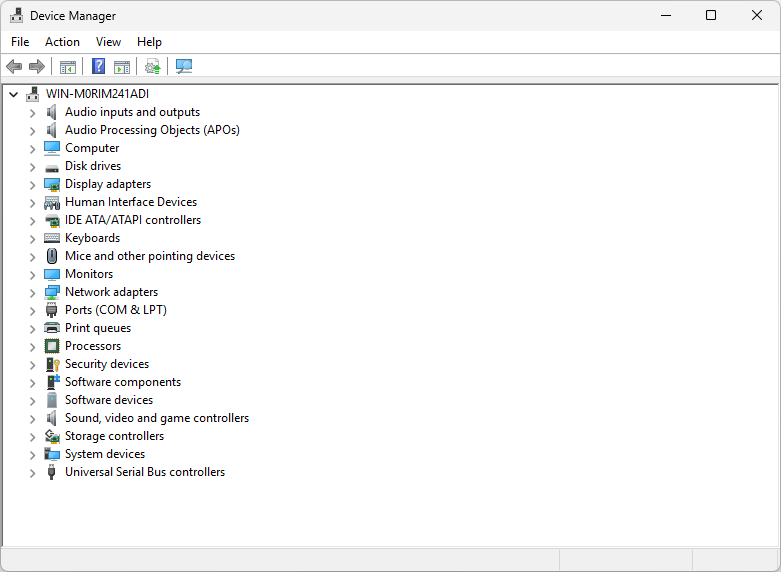The image size is (781, 572).
Task: Click the Network adapters icon
Action: [52, 292]
